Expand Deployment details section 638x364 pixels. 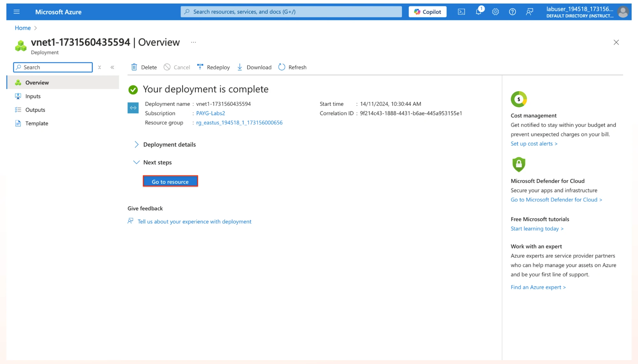click(165, 144)
